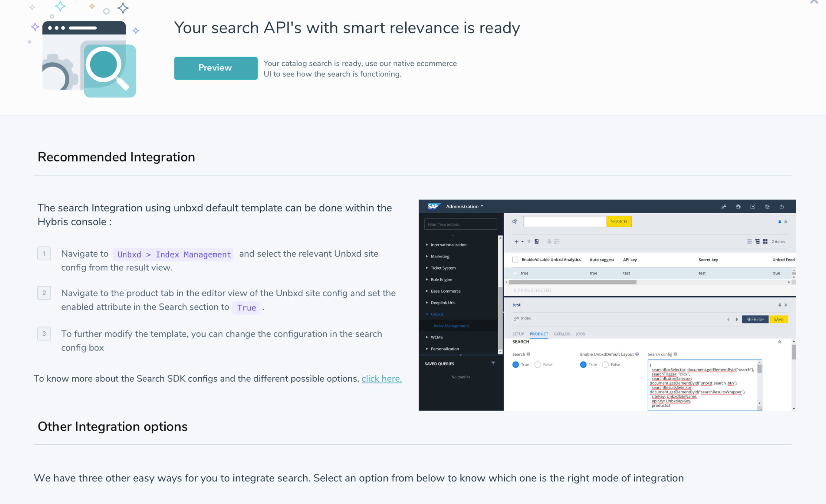Viewport: 826px width, 504px height.
Task: Click the lock icon in the test editor header
Action: pos(780,305)
